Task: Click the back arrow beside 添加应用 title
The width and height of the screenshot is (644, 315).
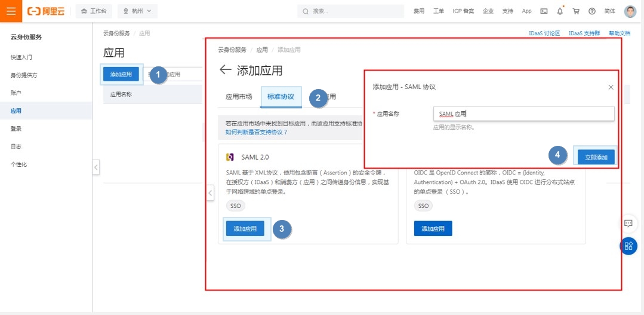Action: (225, 70)
